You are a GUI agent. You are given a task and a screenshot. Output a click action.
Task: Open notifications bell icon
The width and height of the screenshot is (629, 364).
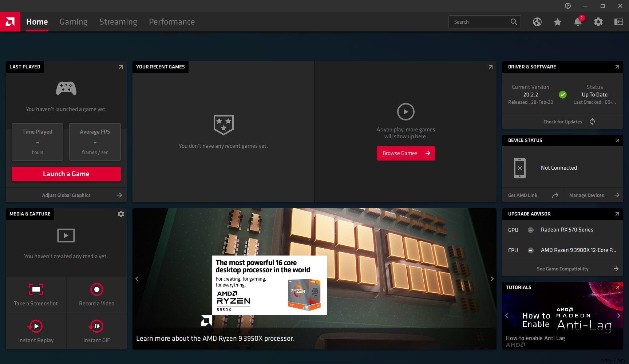pos(578,22)
